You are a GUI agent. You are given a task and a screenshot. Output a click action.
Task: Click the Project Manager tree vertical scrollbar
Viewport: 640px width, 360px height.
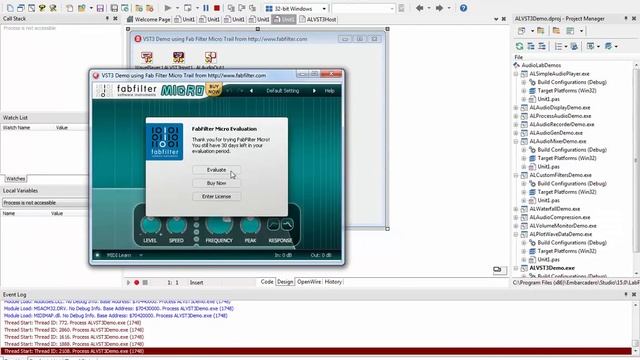637,168
